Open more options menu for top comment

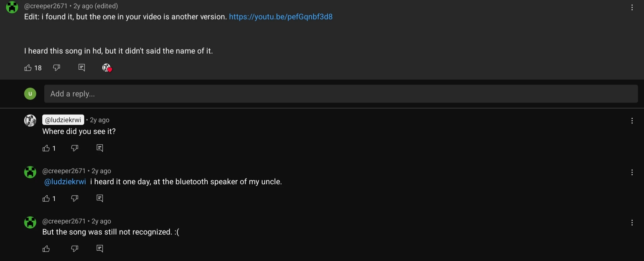632,8
